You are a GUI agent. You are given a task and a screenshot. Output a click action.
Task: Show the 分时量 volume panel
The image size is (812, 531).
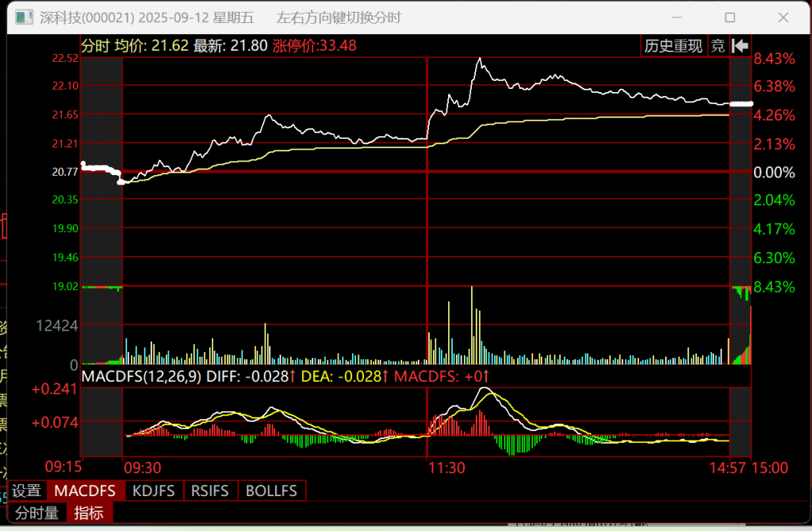[37, 514]
